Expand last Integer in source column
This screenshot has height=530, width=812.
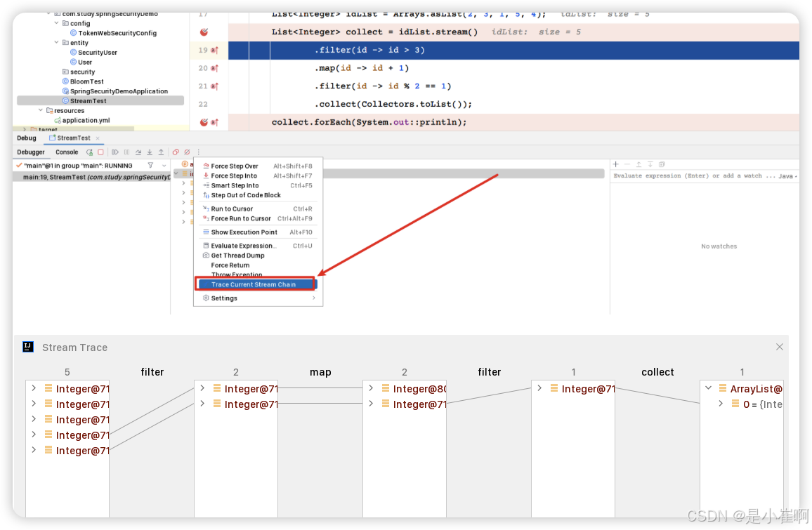[x=34, y=450]
